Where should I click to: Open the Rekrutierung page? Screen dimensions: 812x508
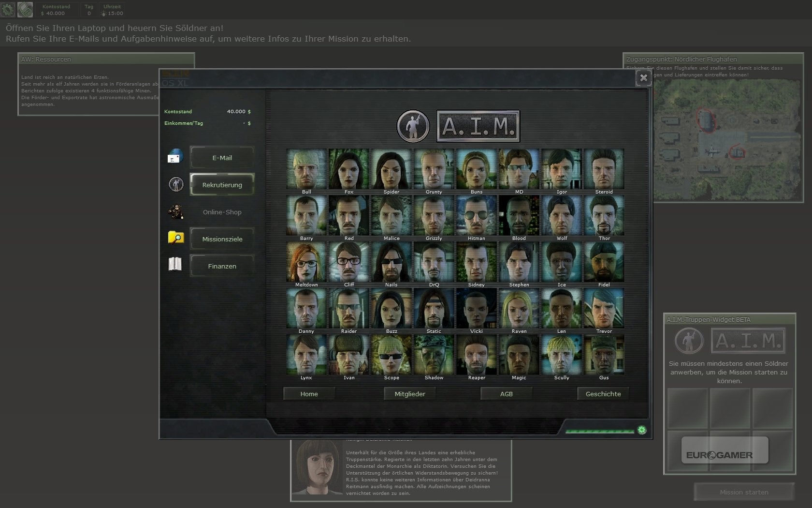pyautogui.click(x=222, y=185)
